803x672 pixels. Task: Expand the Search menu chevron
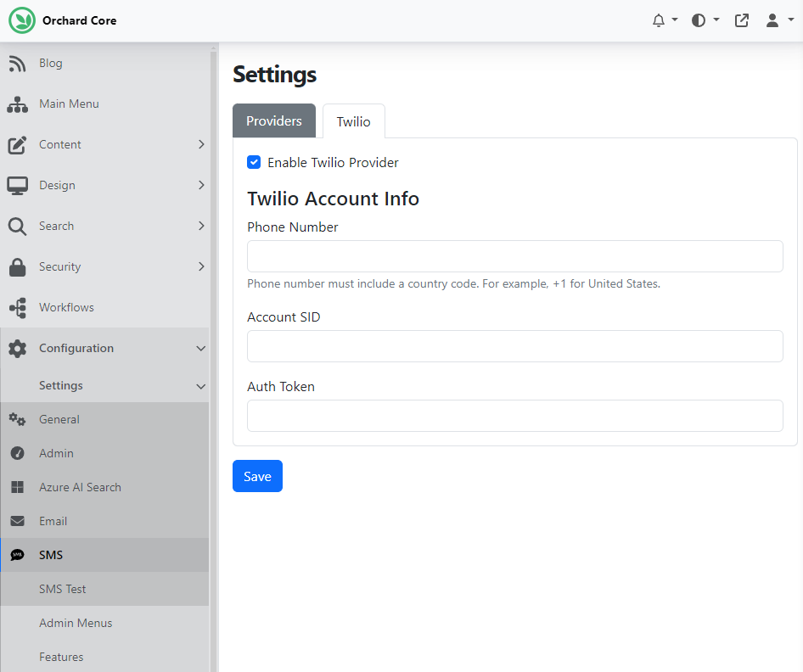click(201, 226)
